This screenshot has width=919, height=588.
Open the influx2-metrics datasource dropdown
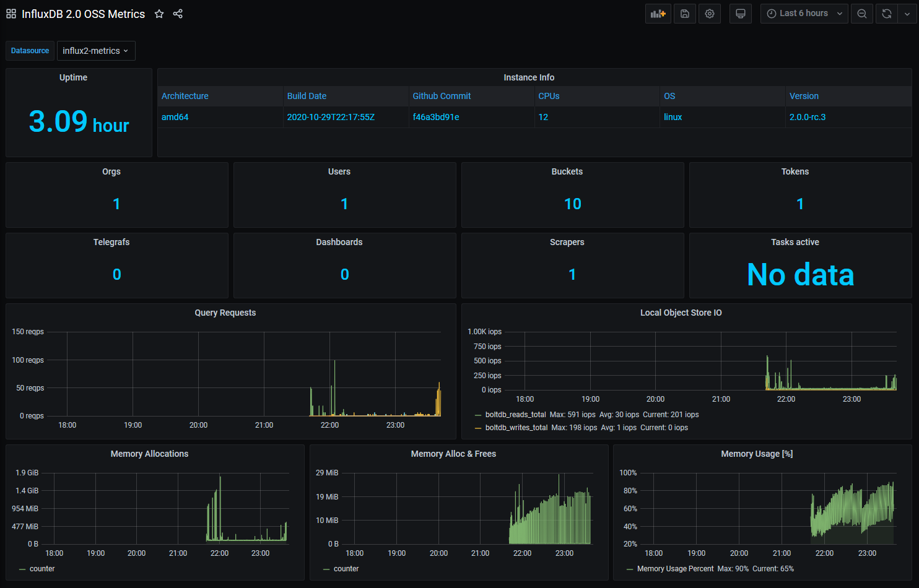(x=96, y=51)
